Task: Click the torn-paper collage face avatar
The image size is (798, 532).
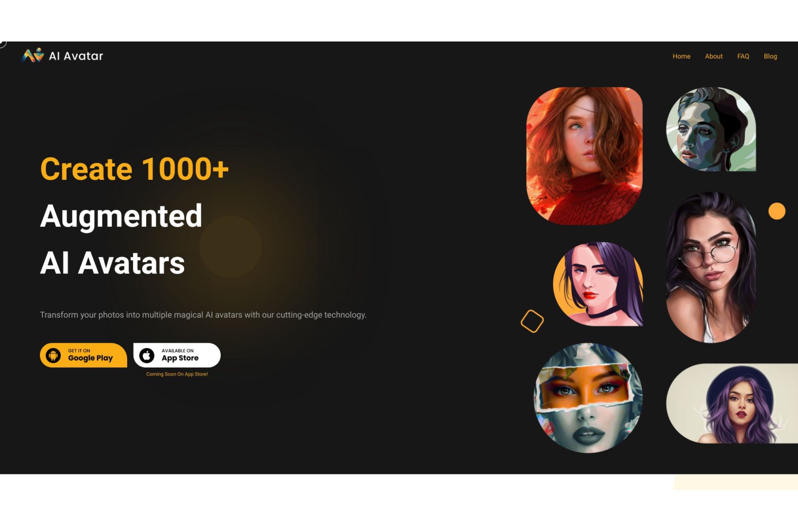Action: tap(588, 398)
